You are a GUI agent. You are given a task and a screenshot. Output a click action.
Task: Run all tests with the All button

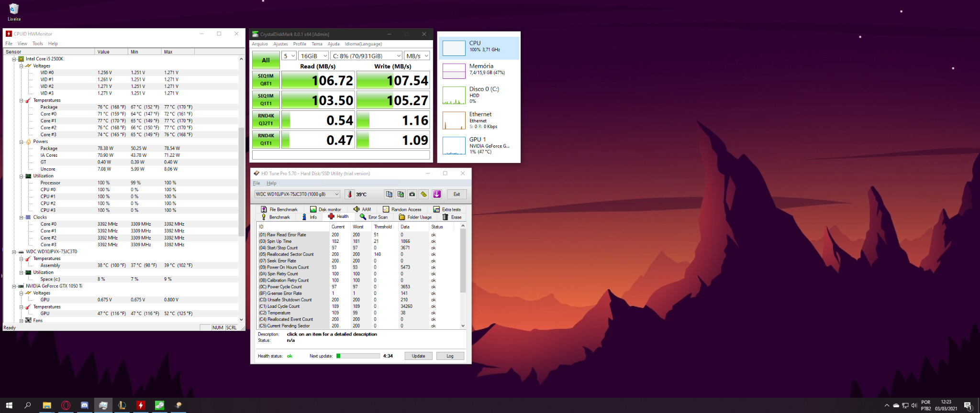[266, 60]
